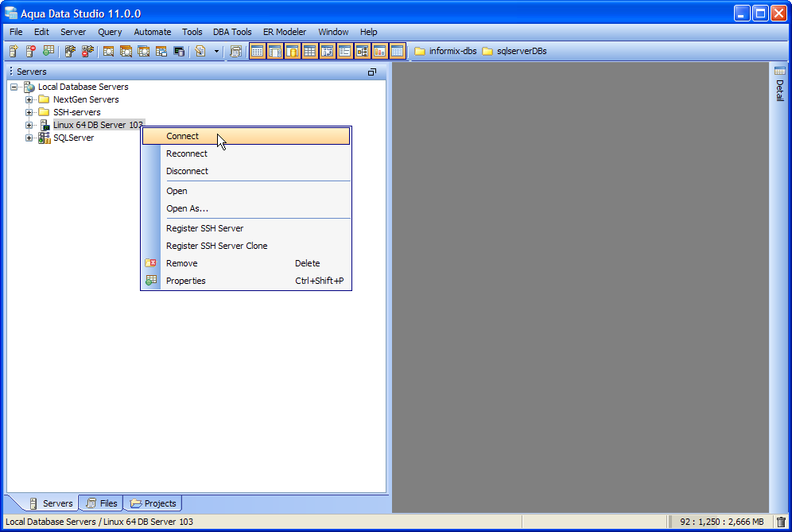
Task: Click the third query window magnifier icon
Action: pos(144,51)
